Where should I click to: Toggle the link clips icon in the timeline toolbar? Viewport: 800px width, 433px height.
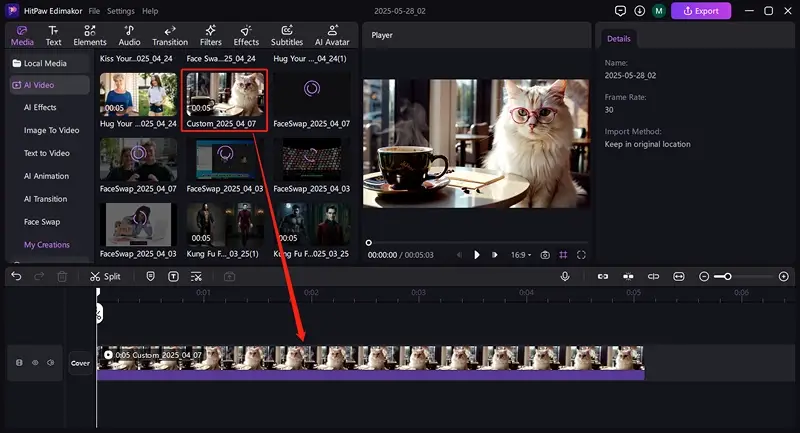[603, 276]
